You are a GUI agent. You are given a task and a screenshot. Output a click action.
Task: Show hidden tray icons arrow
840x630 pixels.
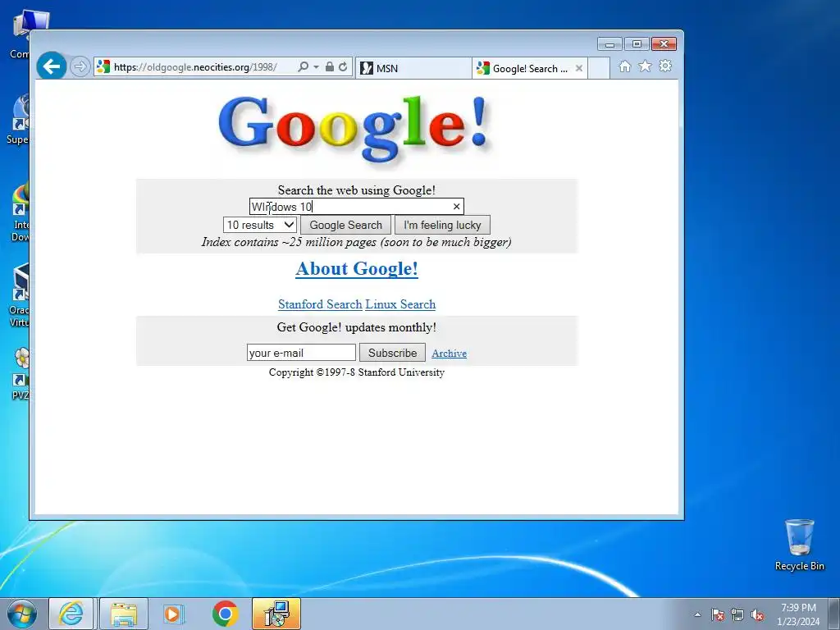697,614
